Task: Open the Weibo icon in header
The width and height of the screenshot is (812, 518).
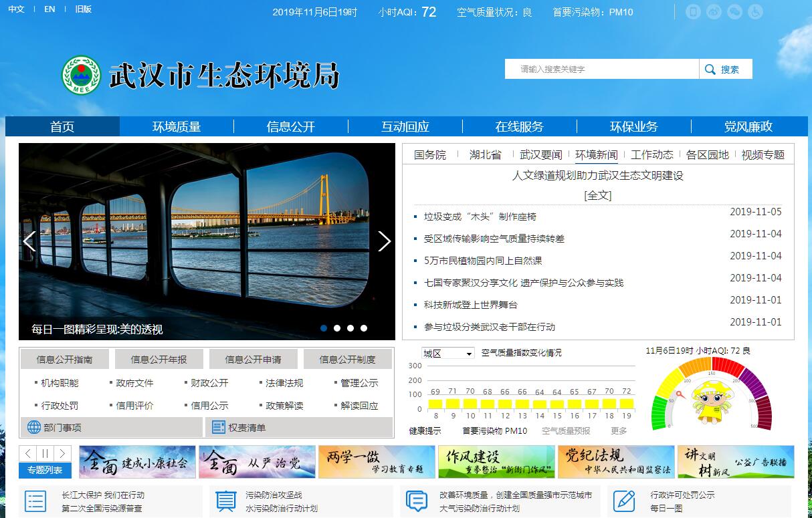Action: tap(714, 12)
